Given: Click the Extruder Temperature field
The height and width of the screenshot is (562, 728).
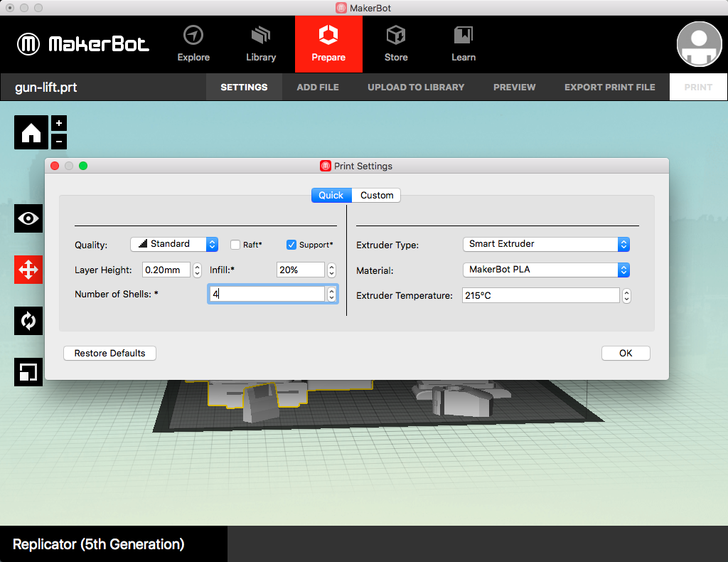Looking at the screenshot, I should click(x=541, y=295).
